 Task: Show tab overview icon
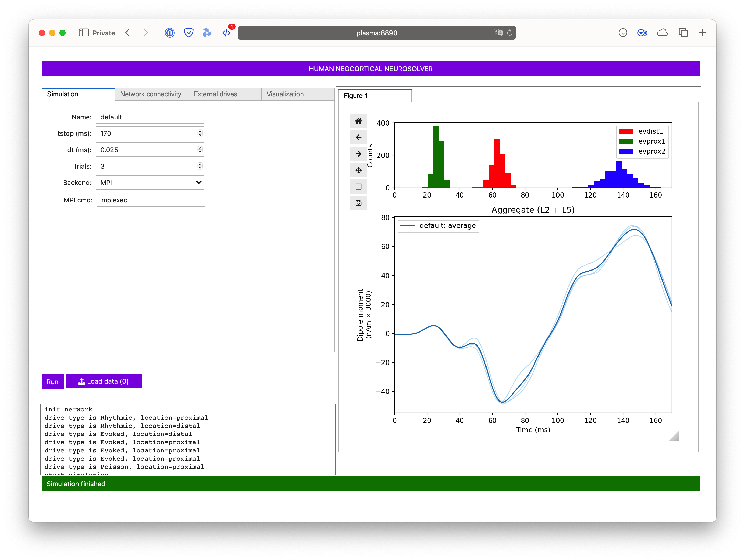click(683, 33)
